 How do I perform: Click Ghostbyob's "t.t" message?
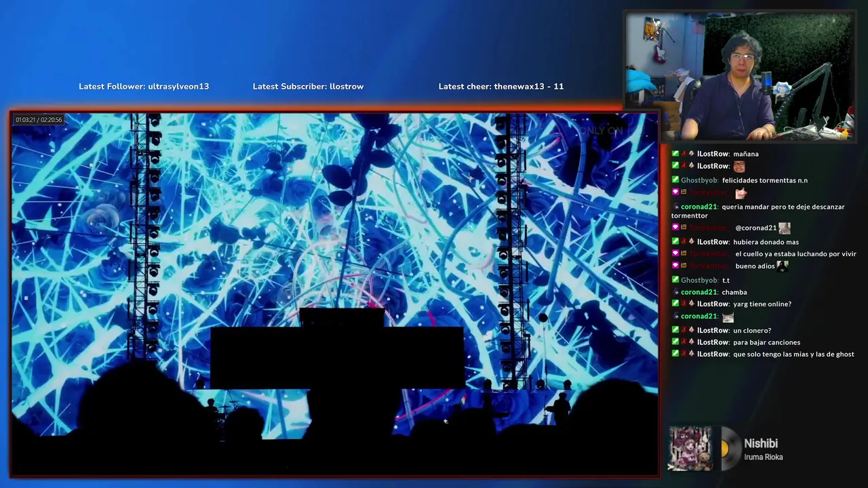[x=726, y=281]
